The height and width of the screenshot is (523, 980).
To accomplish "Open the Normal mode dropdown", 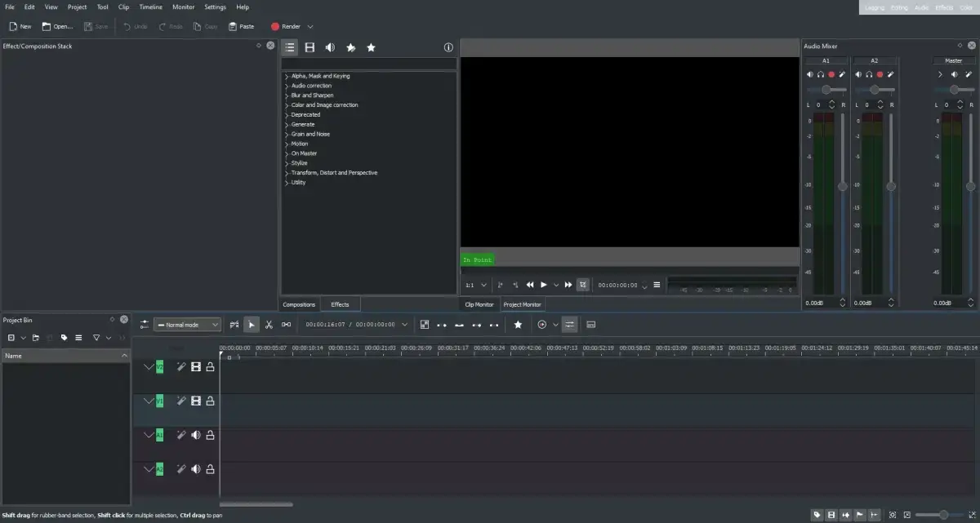I will (x=186, y=324).
